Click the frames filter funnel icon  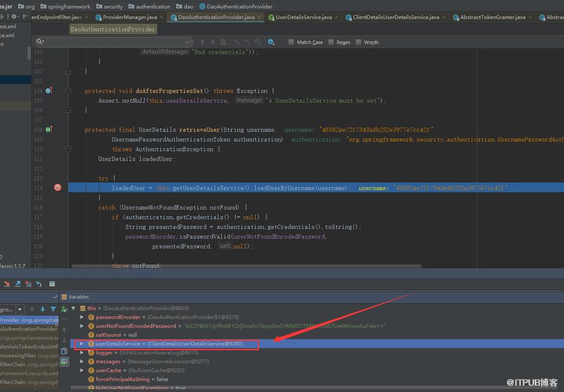coord(53,309)
